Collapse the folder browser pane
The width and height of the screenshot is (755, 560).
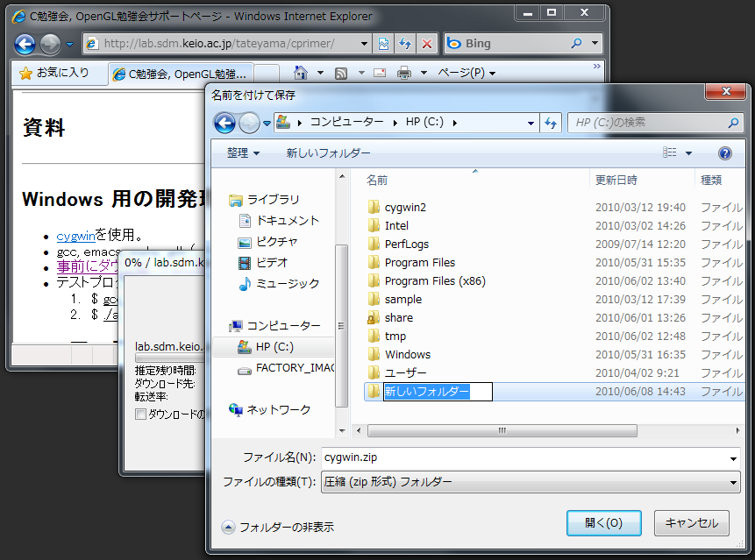(x=229, y=527)
